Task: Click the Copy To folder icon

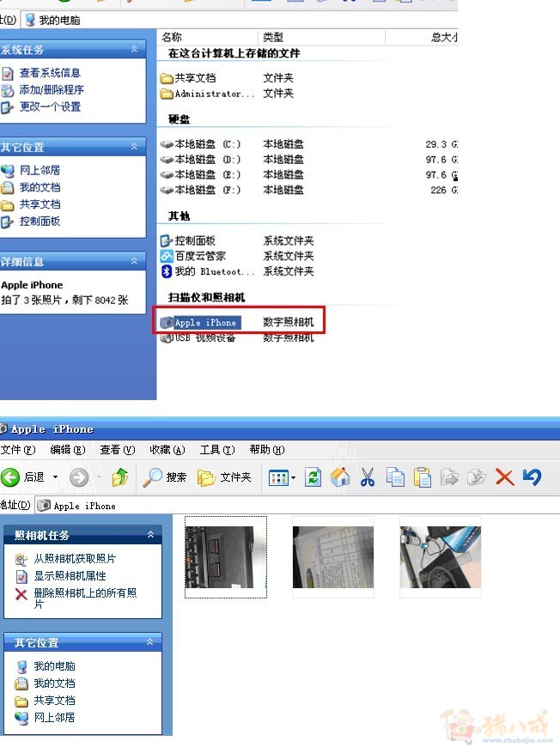Action: pos(477,477)
